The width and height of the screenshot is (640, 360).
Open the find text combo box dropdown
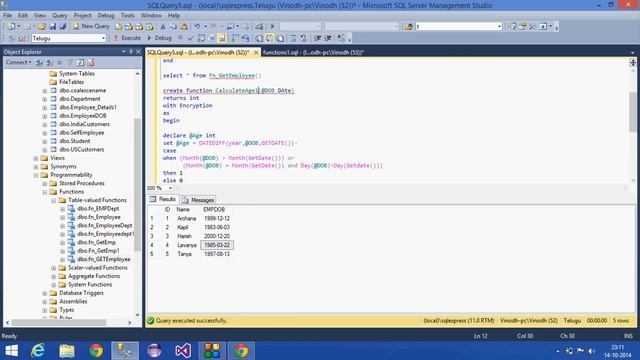point(499,26)
